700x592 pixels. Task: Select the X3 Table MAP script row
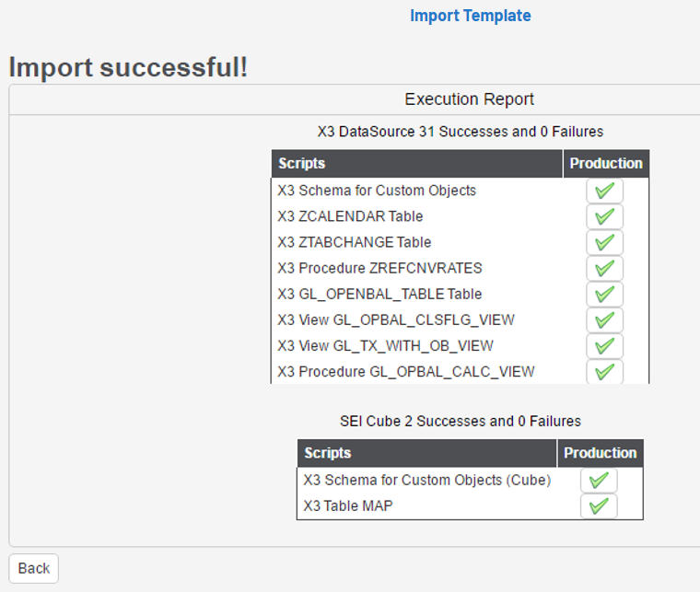(348, 505)
